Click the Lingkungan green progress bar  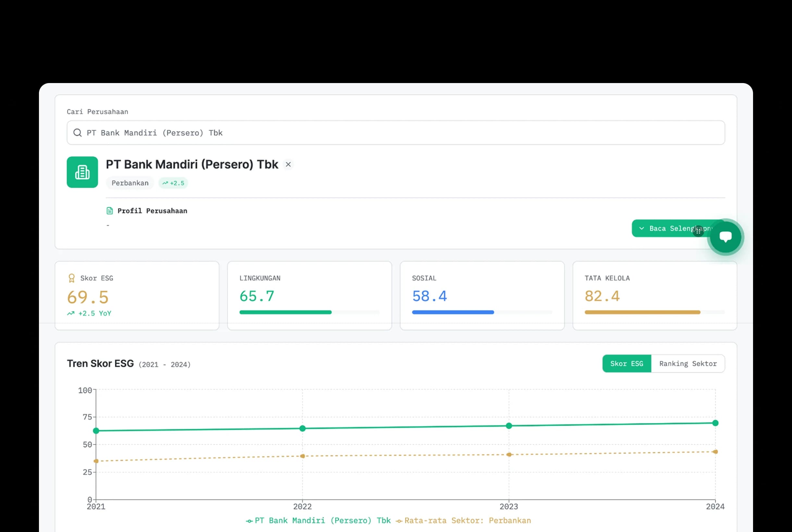(286, 312)
